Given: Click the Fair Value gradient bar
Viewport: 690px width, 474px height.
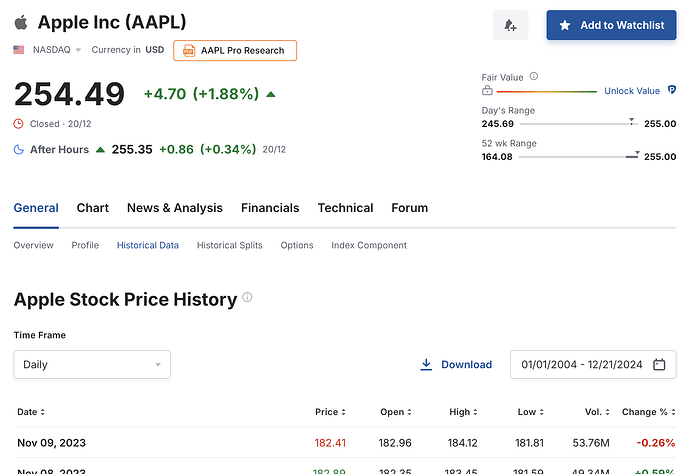Looking at the screenshot, I should point(547,92).
